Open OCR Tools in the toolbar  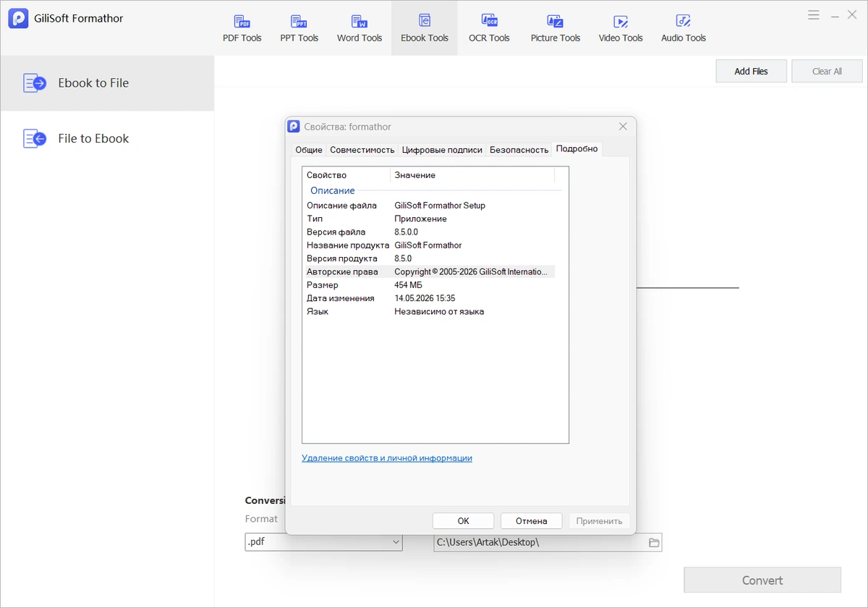(x=489, y=28)
